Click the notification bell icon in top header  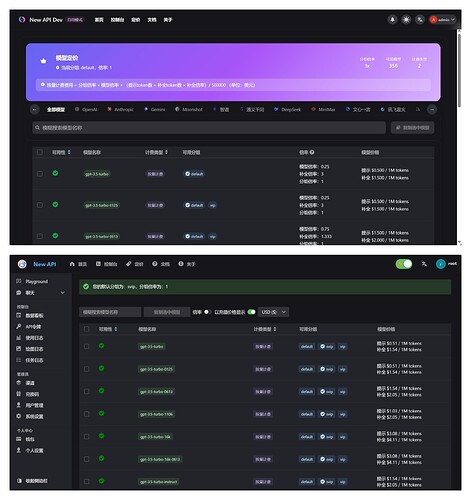coord(392,20)
